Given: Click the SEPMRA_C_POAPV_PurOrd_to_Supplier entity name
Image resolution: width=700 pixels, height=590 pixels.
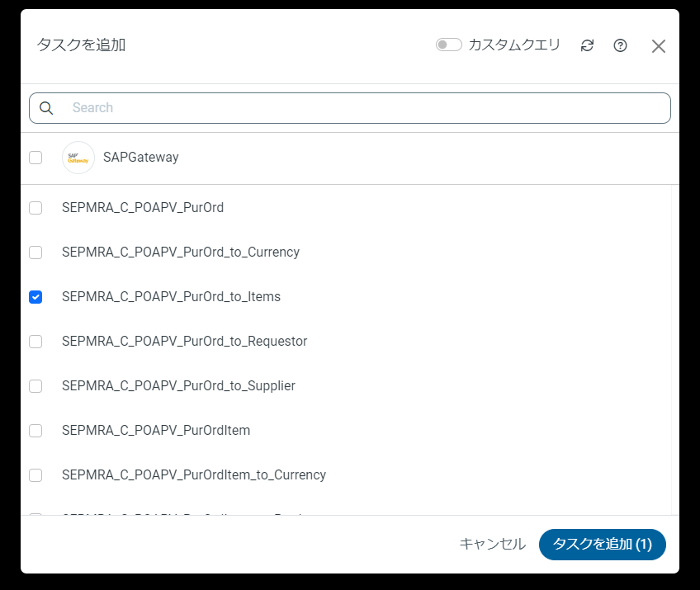Looking at the screenshot, I should pos(178,386).
